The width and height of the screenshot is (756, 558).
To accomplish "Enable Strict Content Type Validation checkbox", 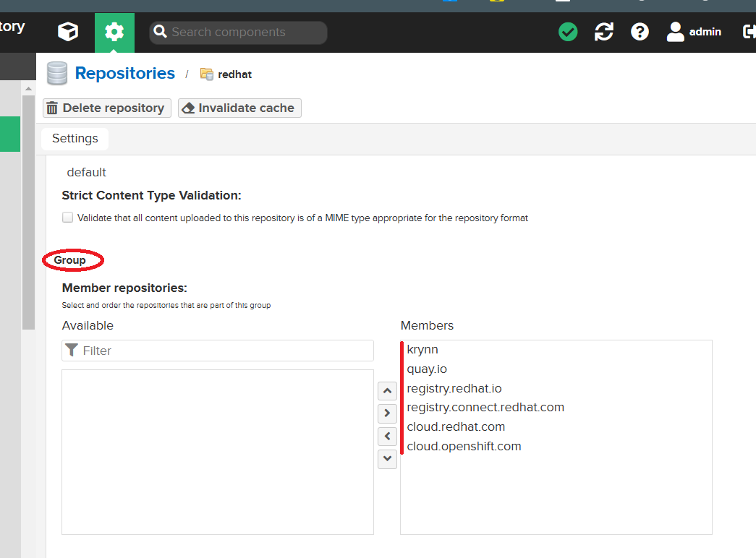I will point(68,218).
